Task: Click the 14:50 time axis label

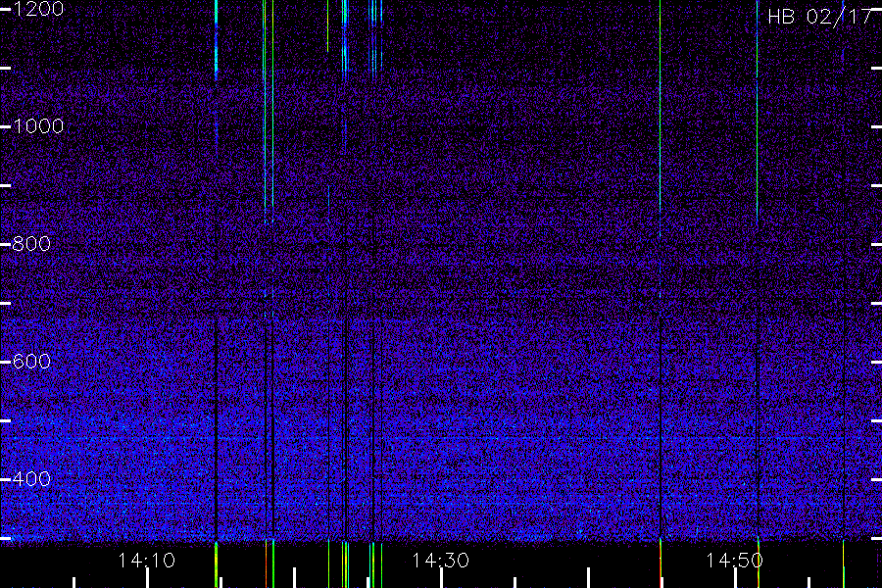Action: [735, 561]
